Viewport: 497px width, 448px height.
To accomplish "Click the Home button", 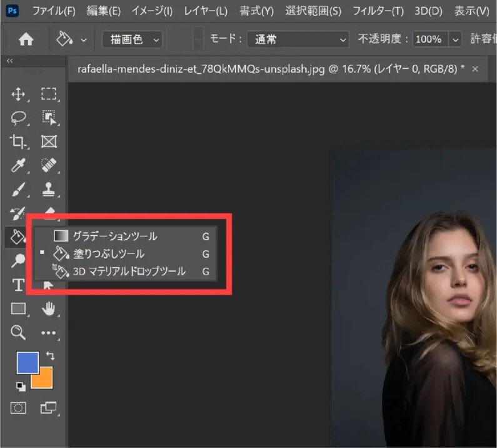I will (x=26, y=39).
